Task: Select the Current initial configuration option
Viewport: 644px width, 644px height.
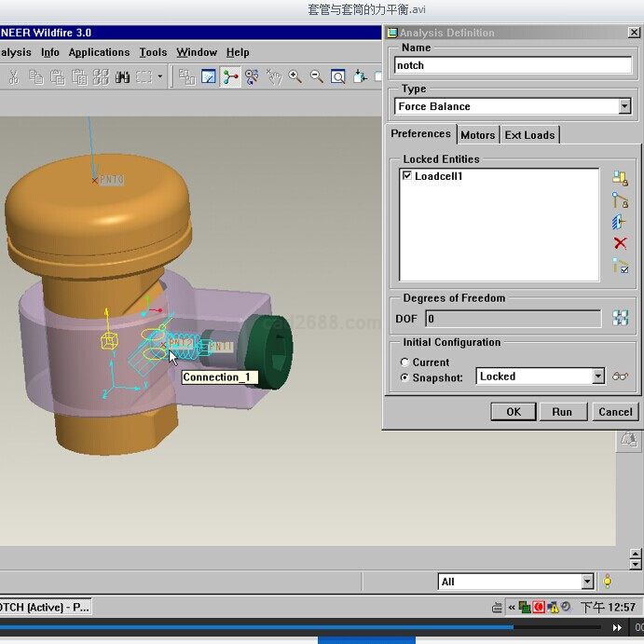Action: point(404,362)
